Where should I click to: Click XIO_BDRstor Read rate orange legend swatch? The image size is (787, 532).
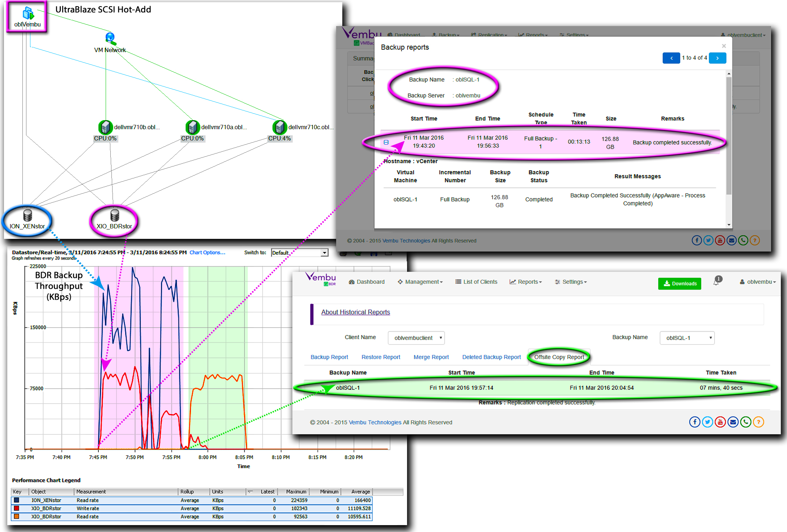(x=17, y=516)
